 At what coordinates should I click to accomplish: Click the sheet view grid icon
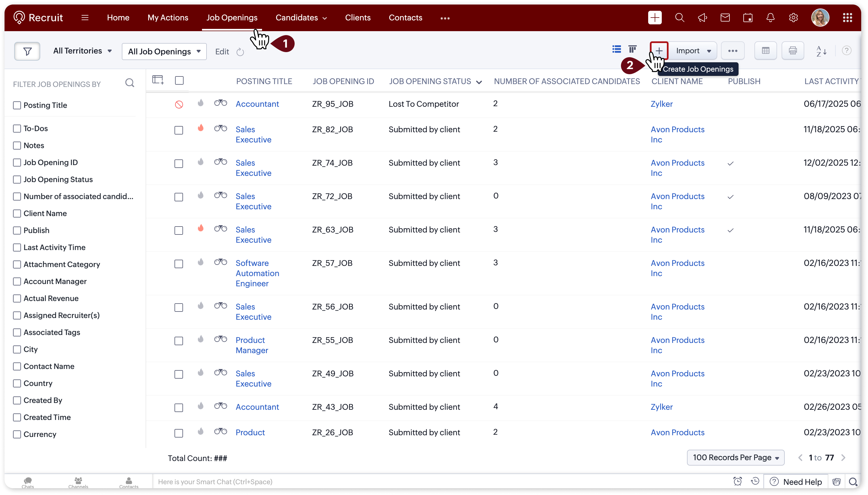[x=765, y=51]
